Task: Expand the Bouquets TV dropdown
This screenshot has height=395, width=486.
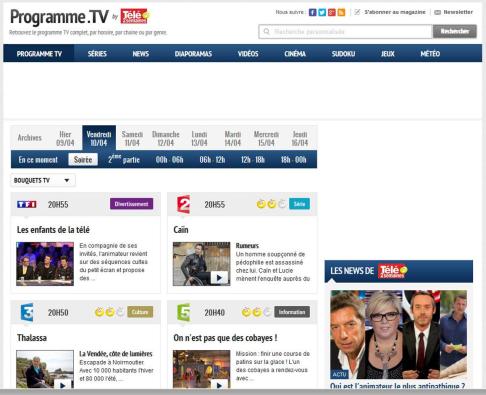Action: click(43, 180)
